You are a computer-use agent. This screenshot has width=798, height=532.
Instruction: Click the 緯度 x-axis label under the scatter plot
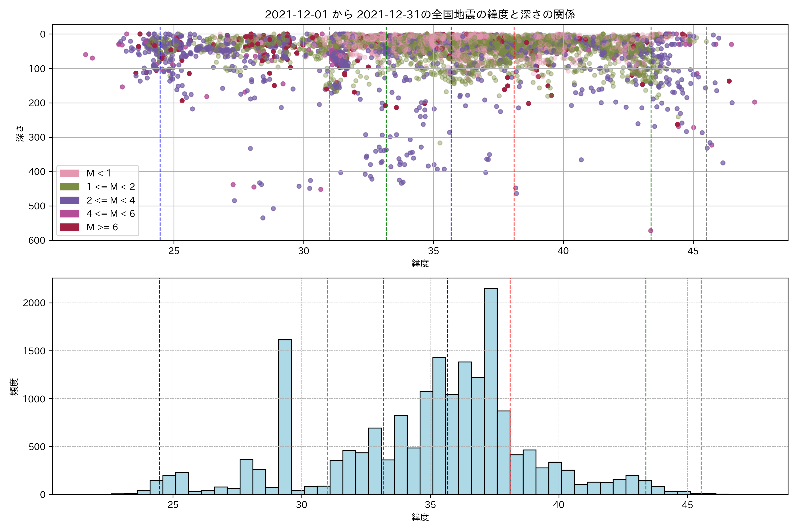coord(420,263)
